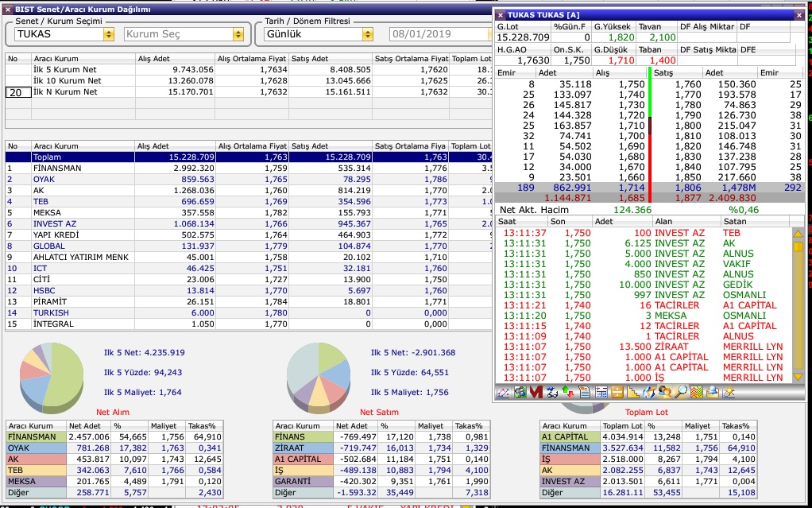Click the 13:11:37 trade row in TUKAS window
This screenshot has width=812, height=508.
(x=644, y=233)
